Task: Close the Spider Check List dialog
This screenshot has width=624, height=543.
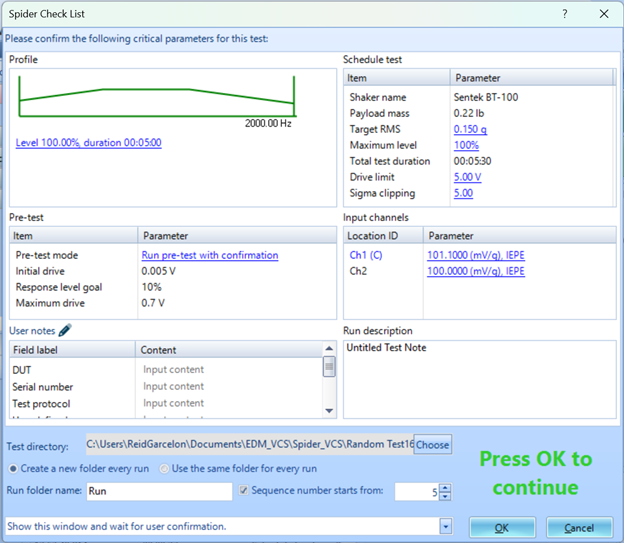Action: tap(603, 14)
